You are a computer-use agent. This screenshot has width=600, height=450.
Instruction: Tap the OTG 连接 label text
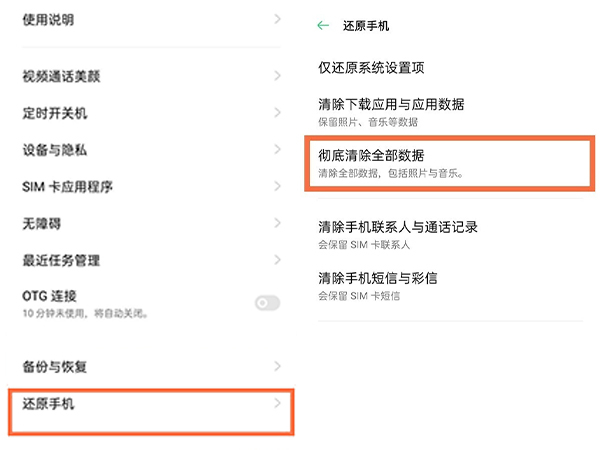[x=50, y=296]
